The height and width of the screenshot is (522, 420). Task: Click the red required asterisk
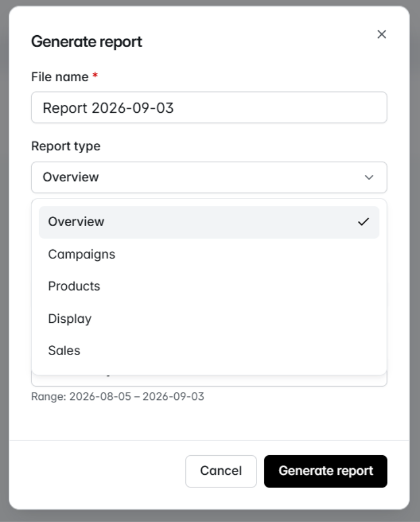tap(95, 75)
